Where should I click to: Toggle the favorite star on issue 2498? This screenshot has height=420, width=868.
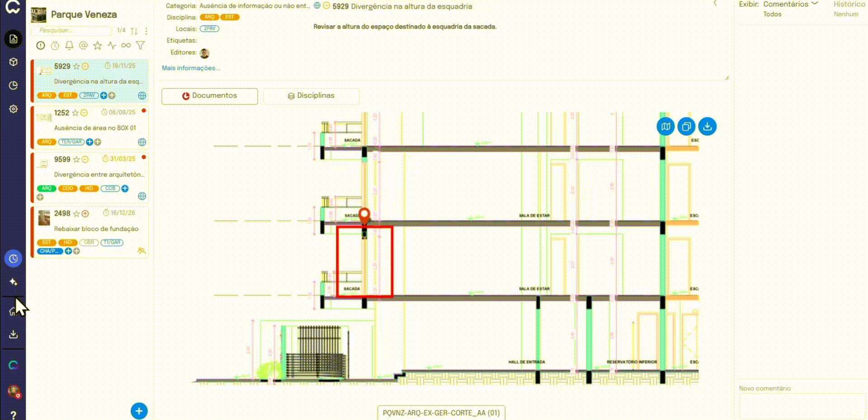coord(76,214)
